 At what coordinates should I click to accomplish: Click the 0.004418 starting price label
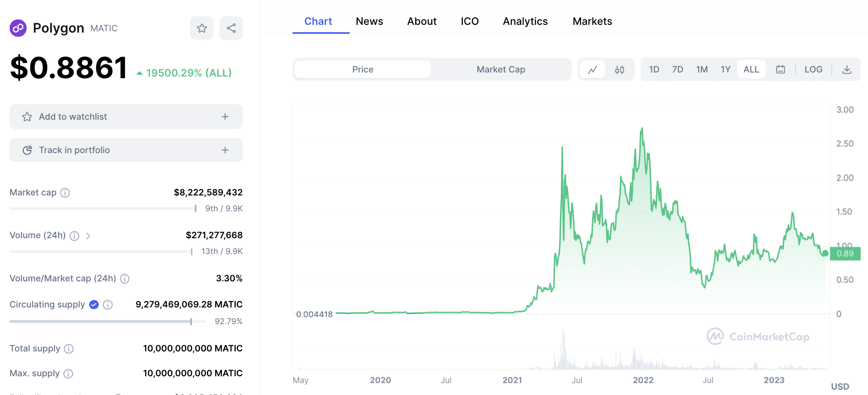pos(314,314)
